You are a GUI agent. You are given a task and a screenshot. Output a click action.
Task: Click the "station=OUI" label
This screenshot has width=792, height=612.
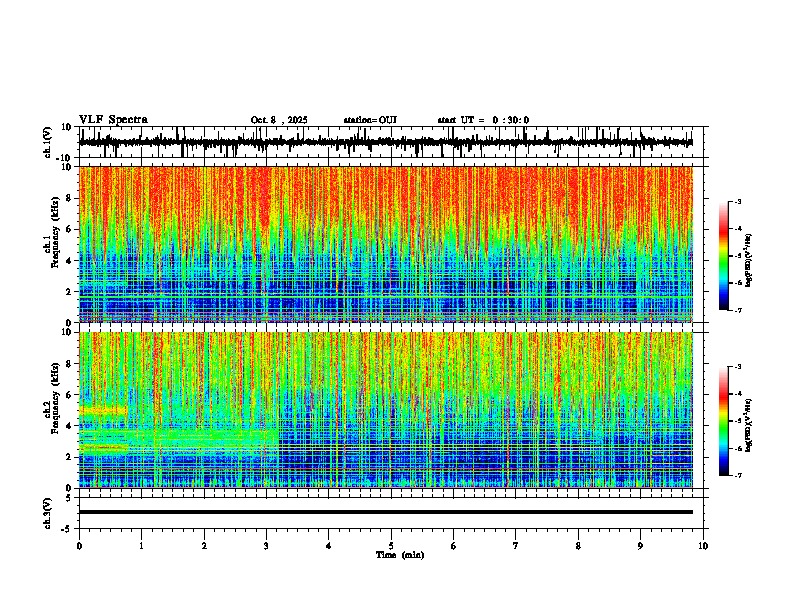click(370, 120)
